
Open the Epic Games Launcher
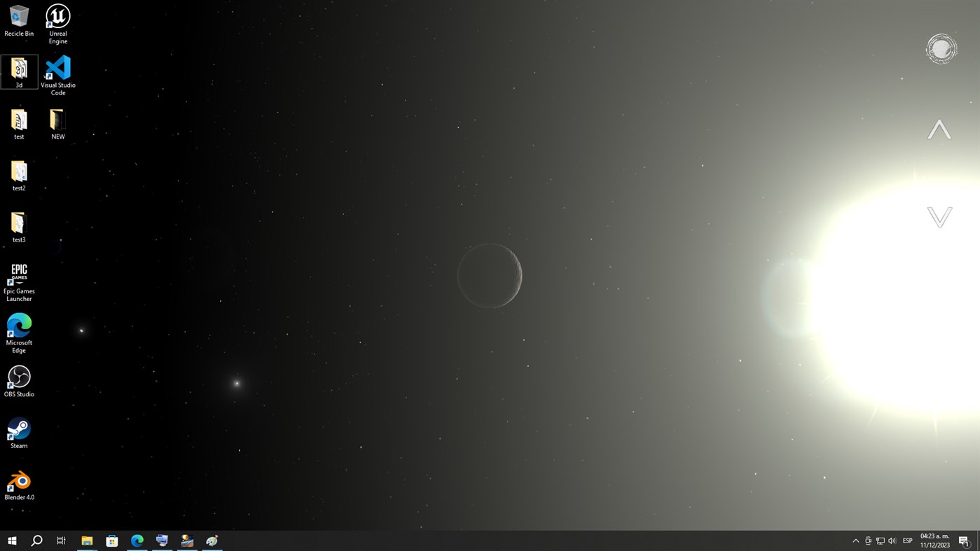point(19,272)
